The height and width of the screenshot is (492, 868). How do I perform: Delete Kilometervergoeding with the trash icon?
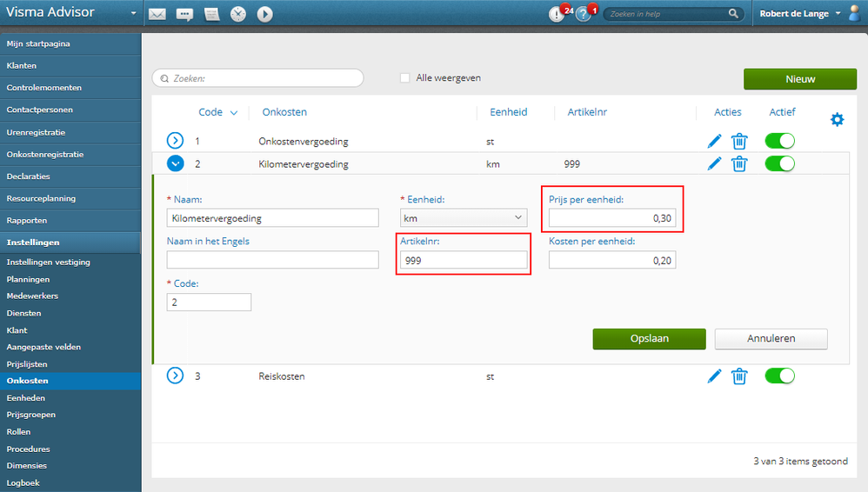(739, 163)
